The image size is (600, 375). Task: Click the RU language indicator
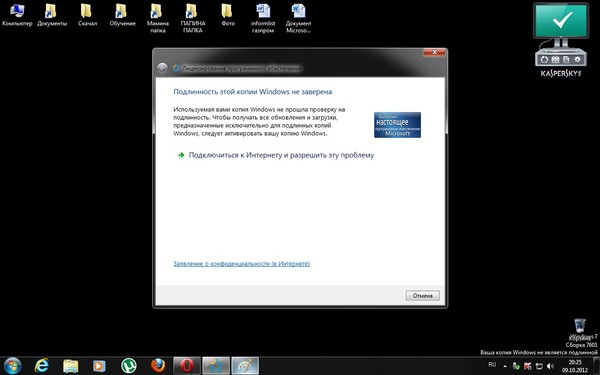492,365
